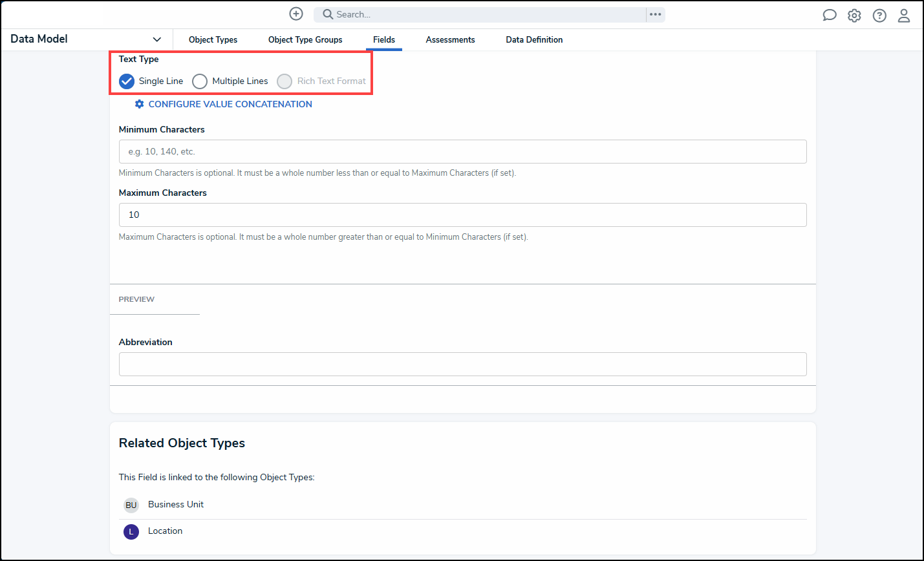The width and height of the screenshot is (924, 561).
Task: Open the Object Type Groups tab
Action: point(305,40)
